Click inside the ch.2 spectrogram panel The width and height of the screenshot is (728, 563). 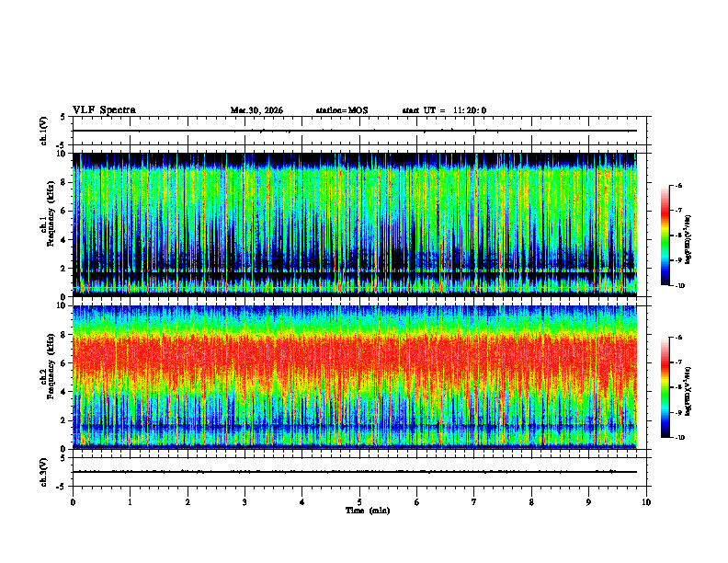pos(355,377)
